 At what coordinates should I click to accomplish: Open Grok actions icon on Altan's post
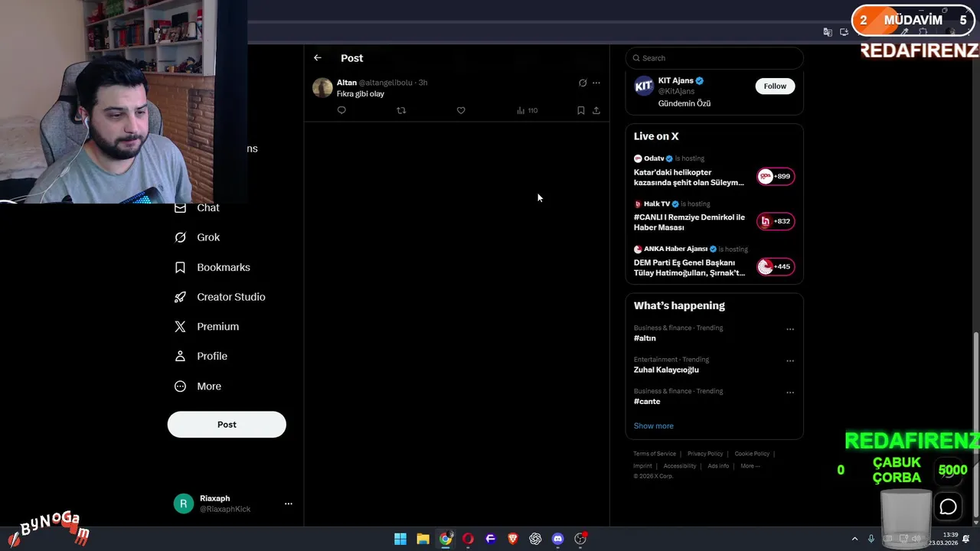click(x=583, y=83)
